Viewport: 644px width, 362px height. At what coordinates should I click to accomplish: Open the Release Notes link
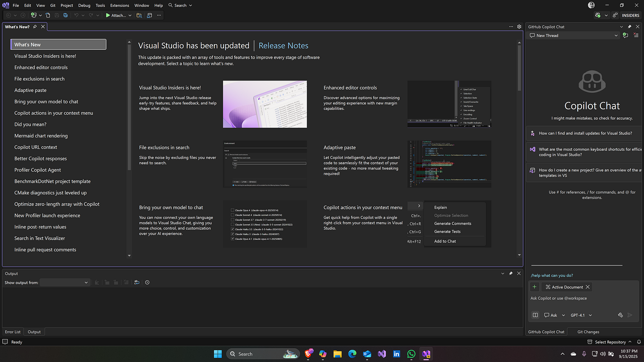point(283,45)
